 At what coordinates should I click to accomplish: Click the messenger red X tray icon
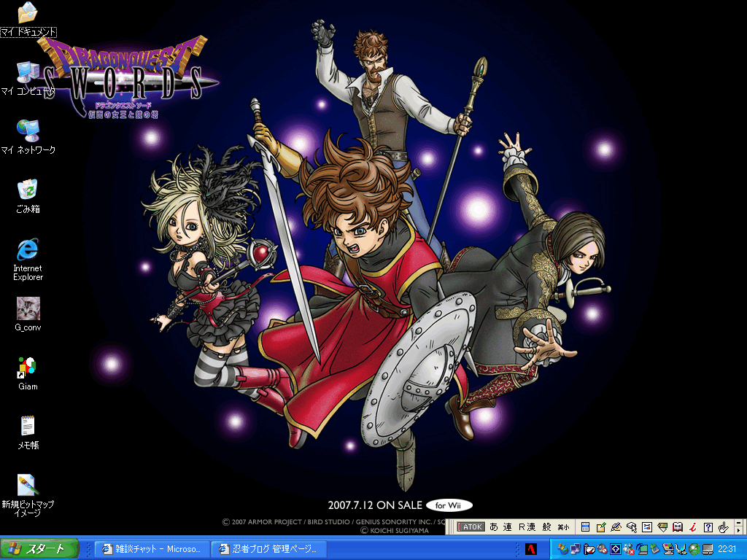pos(629,550)
